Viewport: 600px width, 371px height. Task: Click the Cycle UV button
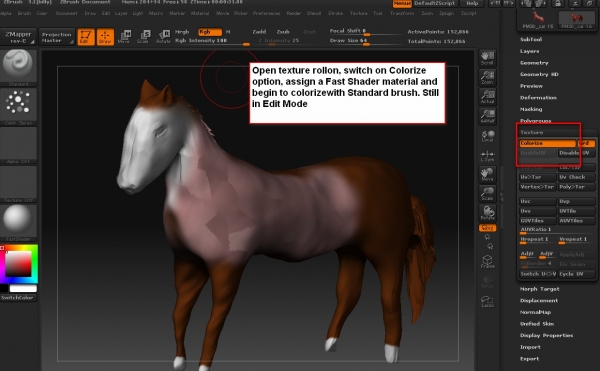(x=576, y=274)
